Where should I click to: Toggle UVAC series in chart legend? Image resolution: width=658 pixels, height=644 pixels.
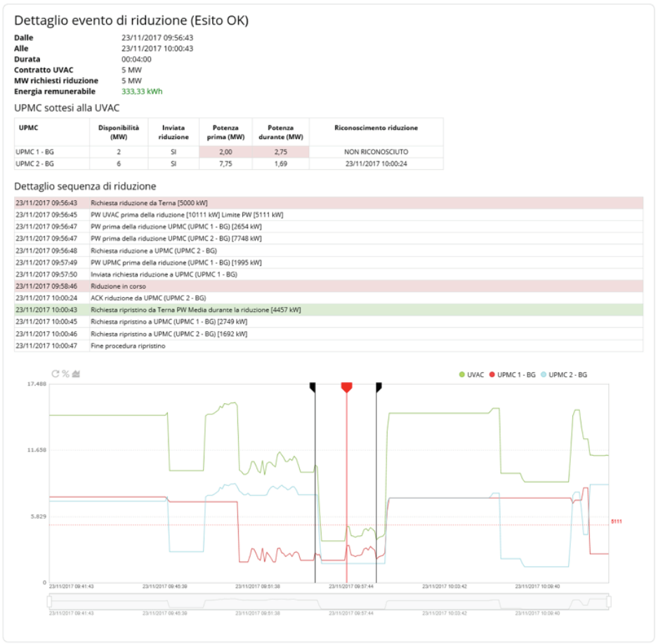pyautogui.click(x=471, y=375)
